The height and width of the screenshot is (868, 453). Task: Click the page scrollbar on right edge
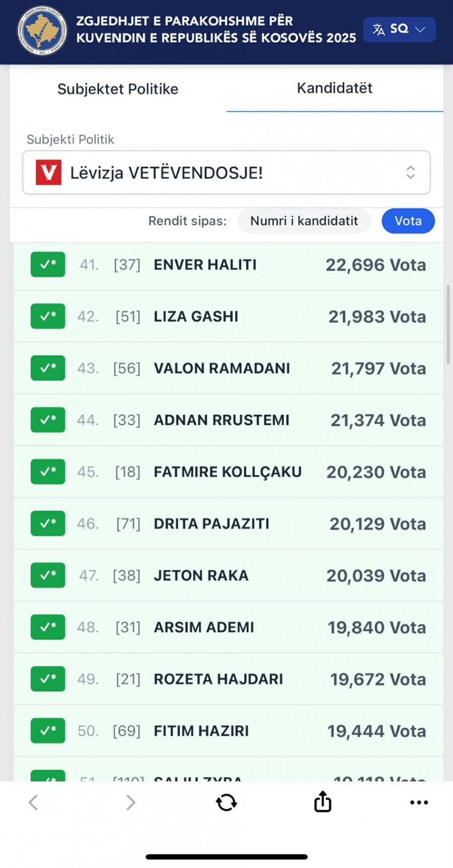(x=448, y=324)
